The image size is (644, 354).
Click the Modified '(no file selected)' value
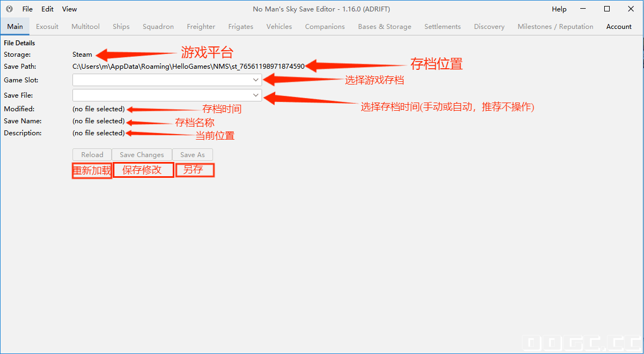pyautogui.click(x=99, y=109)
